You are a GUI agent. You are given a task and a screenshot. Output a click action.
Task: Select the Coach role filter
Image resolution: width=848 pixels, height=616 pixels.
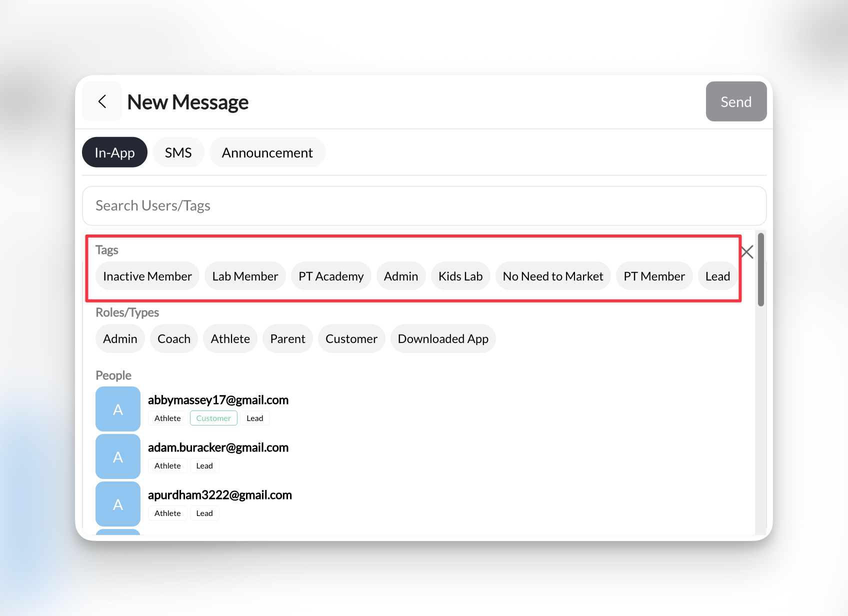click(173, 338)
